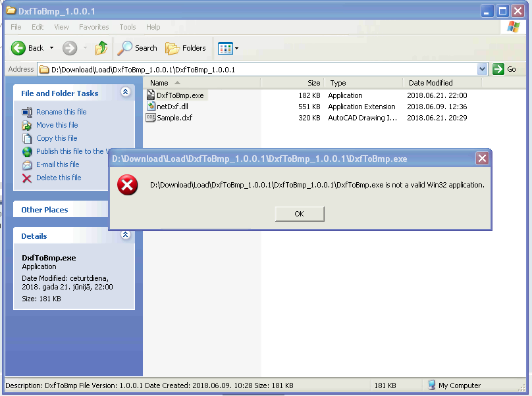Screen dimensions: 532x396
Task: Click Move this file link
Action: click(x=57, y=125)
